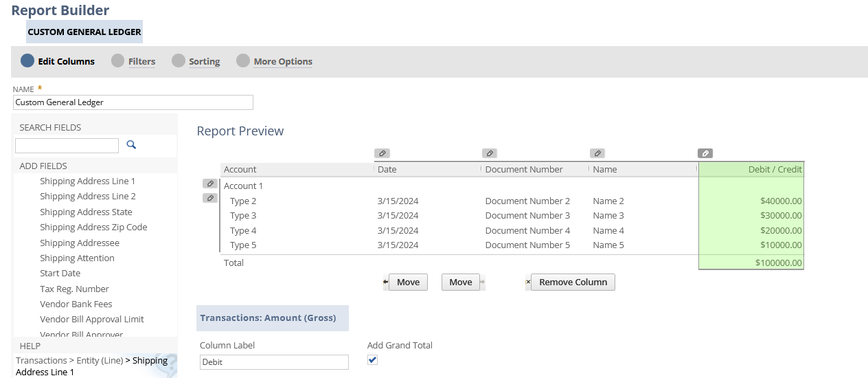868x378 pixels.
Task: Click into the Name input field
Action: tap(133, 102)
